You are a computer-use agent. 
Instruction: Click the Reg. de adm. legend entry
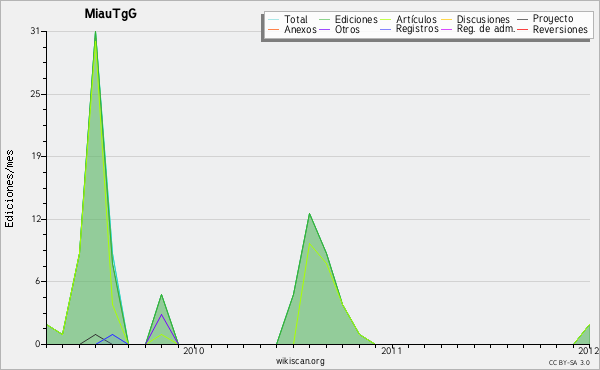(x=478, y=29)
